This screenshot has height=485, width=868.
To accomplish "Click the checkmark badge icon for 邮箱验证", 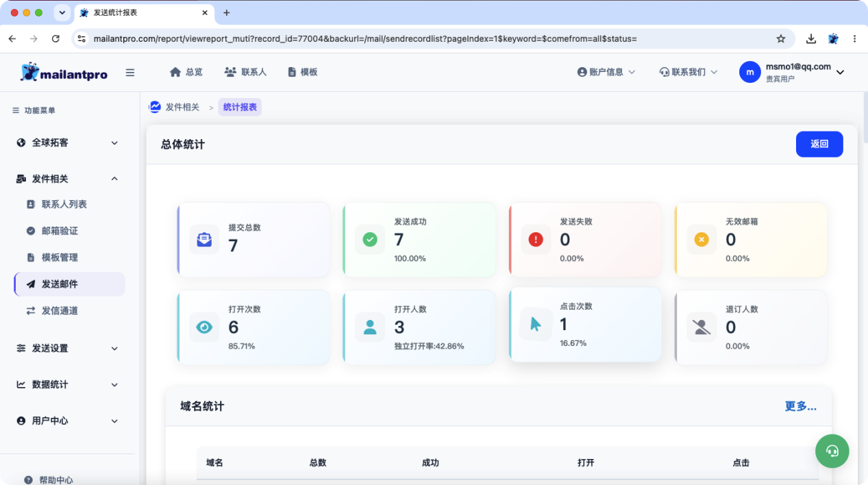I will 31,231.
